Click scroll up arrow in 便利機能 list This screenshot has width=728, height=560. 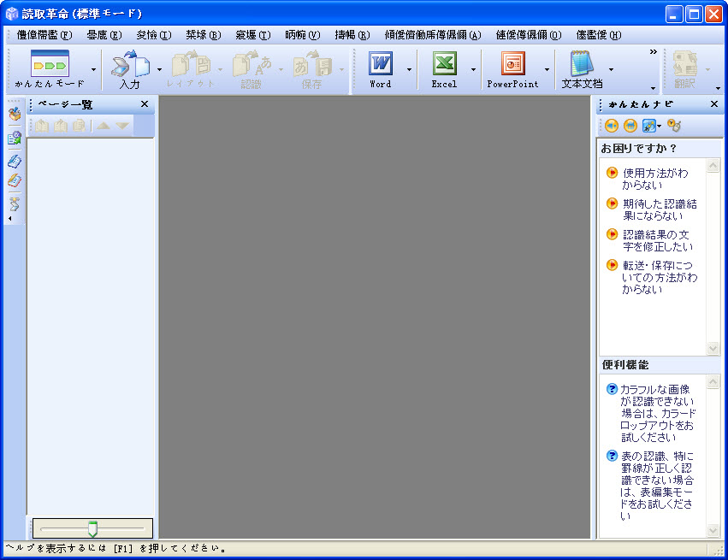point(713,382)
